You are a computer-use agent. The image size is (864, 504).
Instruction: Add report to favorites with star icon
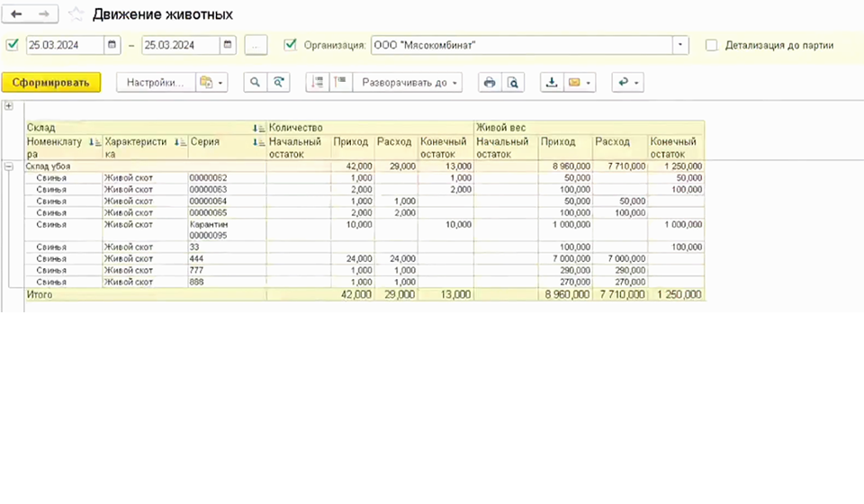click(76, 14)
